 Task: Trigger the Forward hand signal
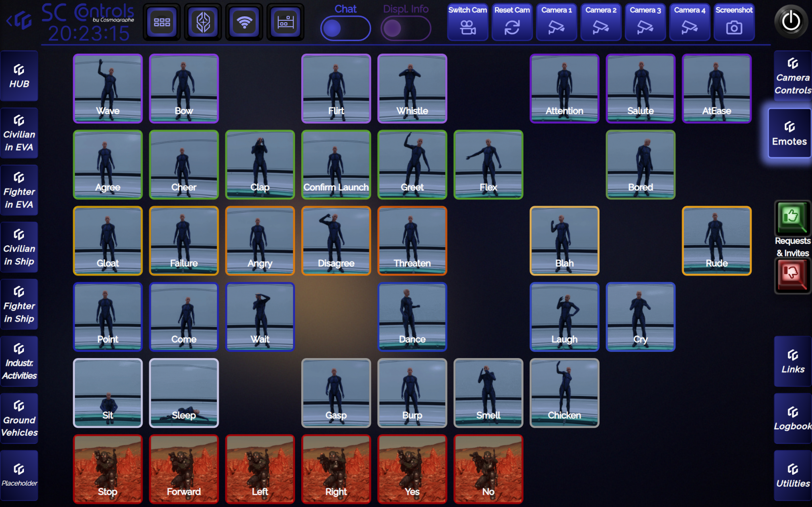pyautogui.click(x=184, y=469)
